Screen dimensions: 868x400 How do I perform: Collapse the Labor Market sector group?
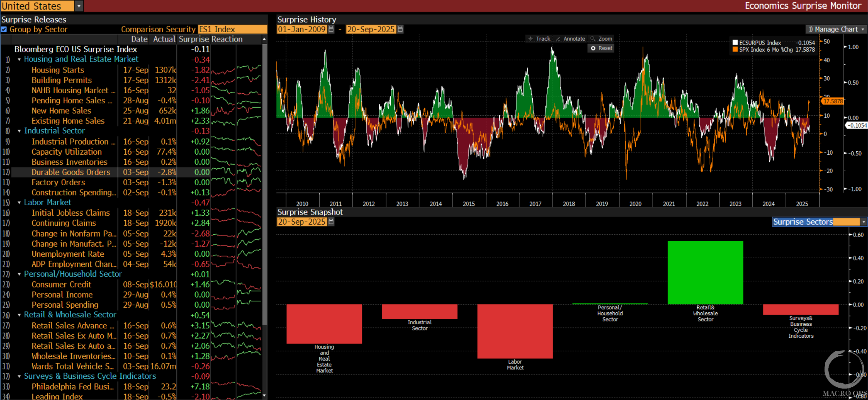pyautogui.click(x=19, y=203)
